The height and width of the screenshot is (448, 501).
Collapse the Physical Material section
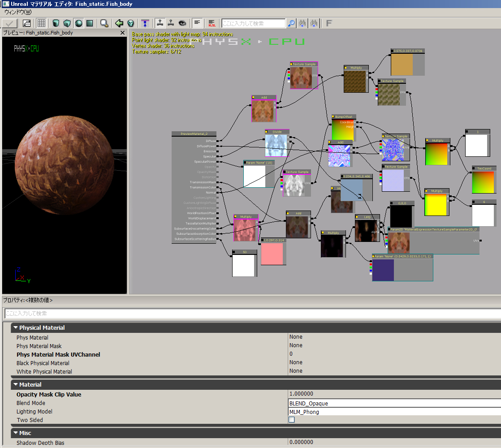[16, 327]
